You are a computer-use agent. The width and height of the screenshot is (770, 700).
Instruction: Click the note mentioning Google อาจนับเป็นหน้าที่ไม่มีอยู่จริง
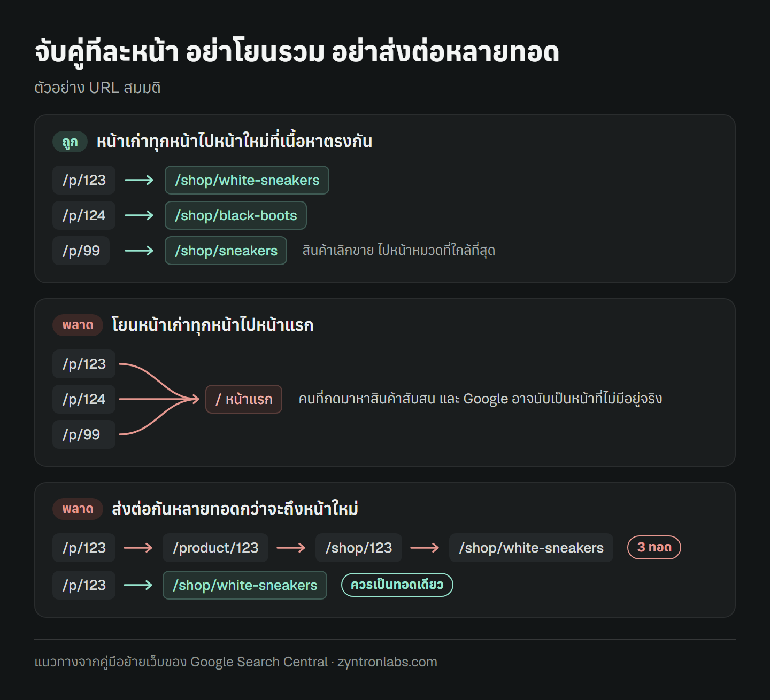coord(480,399)
